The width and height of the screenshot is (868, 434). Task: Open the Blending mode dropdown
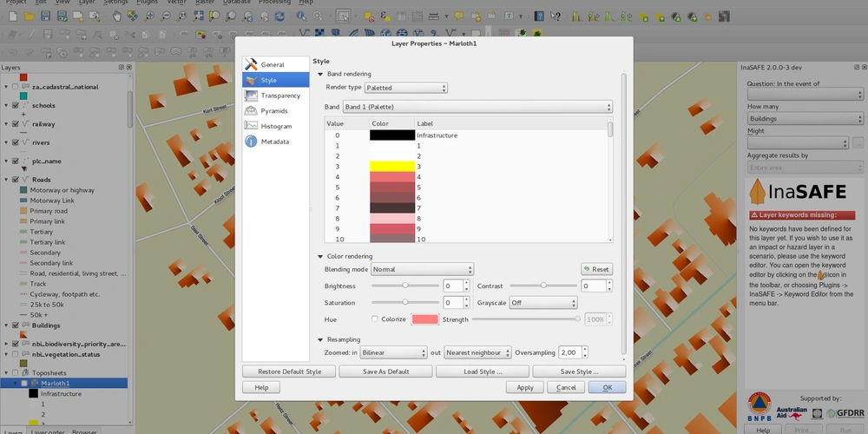click(422, 269)
